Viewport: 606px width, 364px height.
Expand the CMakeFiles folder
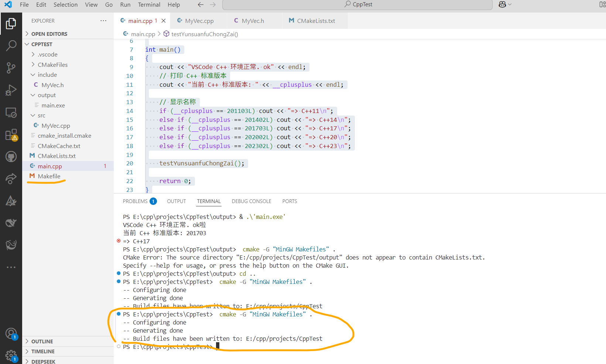[68, 65]
